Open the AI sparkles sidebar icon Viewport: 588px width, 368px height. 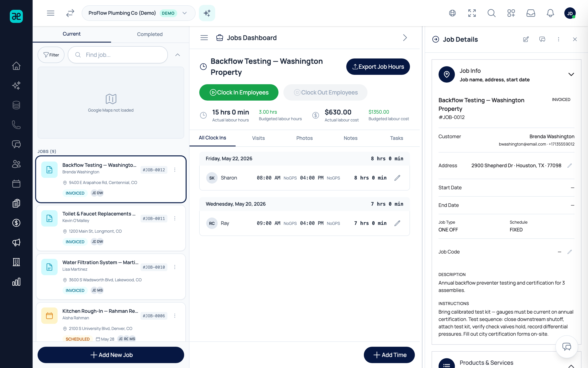pyautogui.click(x=16, y=85)
